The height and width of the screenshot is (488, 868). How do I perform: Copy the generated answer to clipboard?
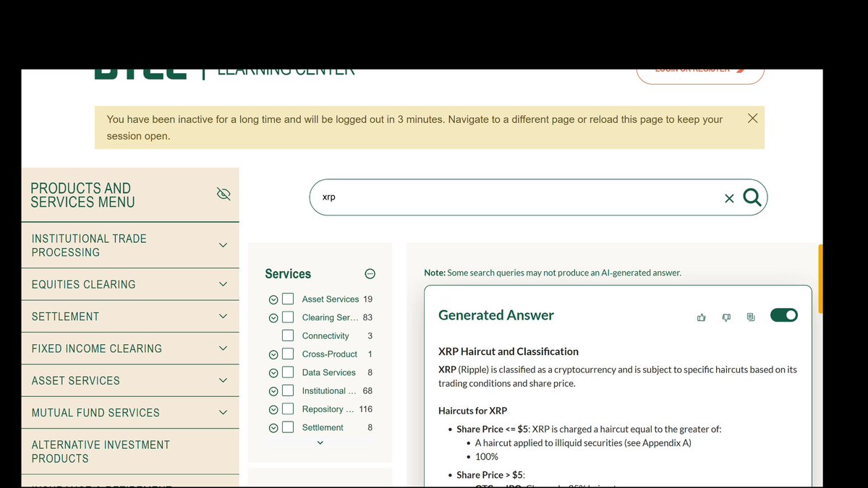[751, 317]
